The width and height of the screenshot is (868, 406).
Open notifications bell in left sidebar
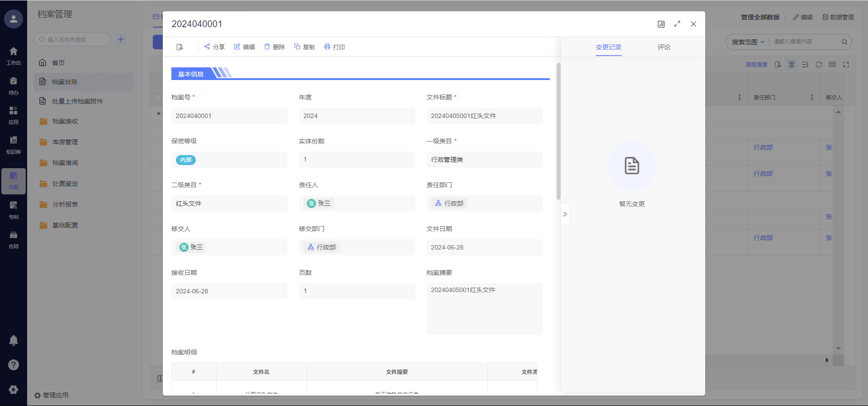pyautogui.click(x=14, y=340)
